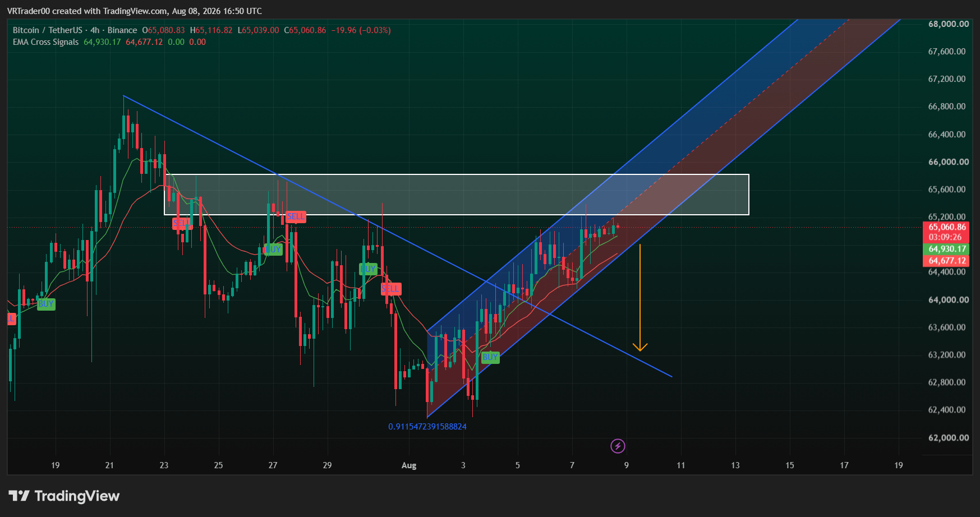Screen dimensions: 980x517
Task: Click the 66,800.00 price axis label
Action: point(947,107)
